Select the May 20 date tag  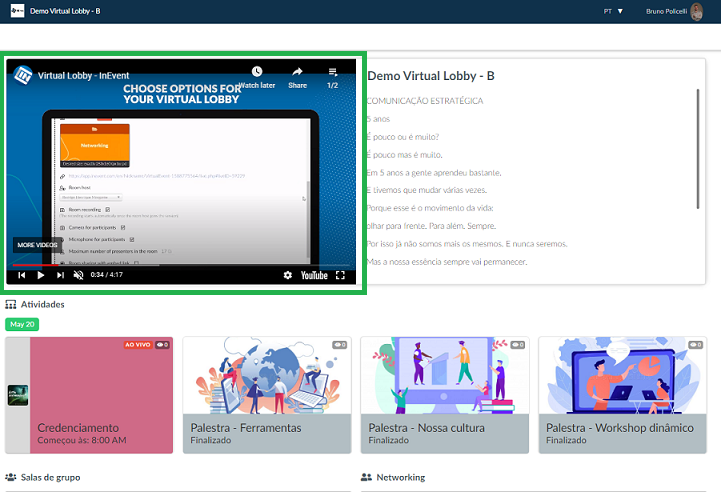point(22,324)
